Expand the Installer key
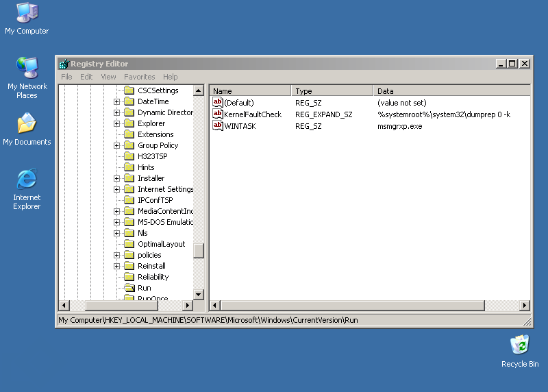The height and width of the screenshot is (392, 548). point(116,178)
